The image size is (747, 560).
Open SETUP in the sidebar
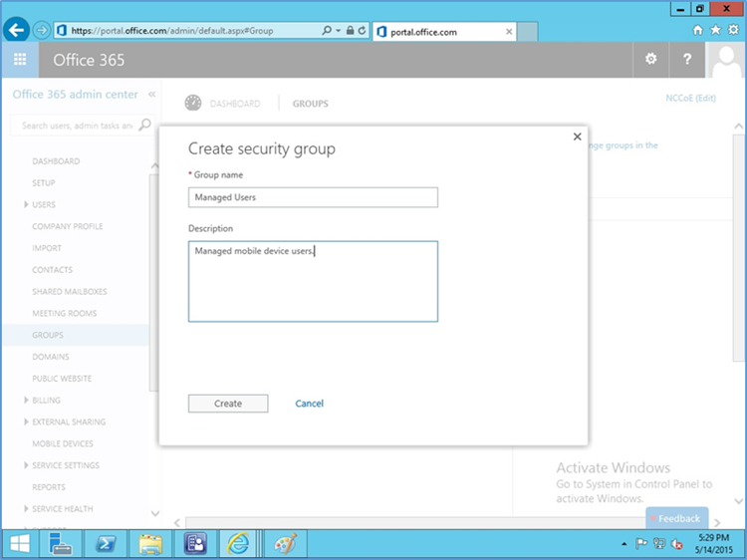pyautogui.click(x=44, y=183)
